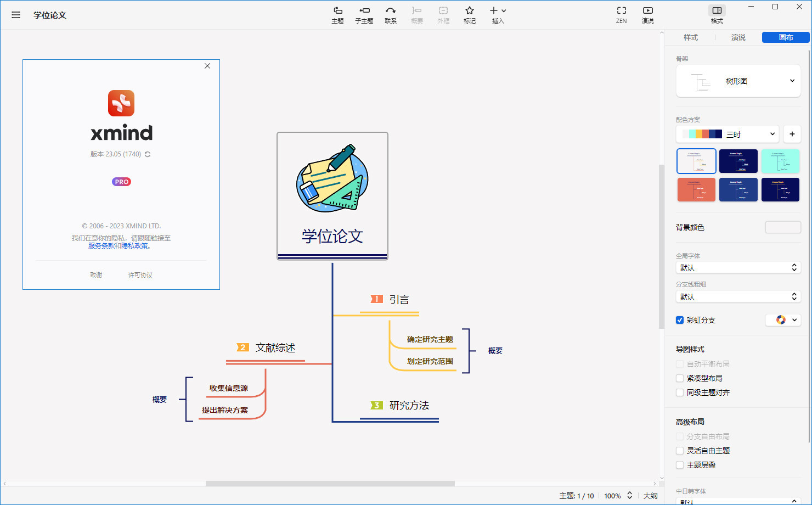812x505 pixels.
Task: Open the 致谢 acknowledgements link
Action: point(96,275)
